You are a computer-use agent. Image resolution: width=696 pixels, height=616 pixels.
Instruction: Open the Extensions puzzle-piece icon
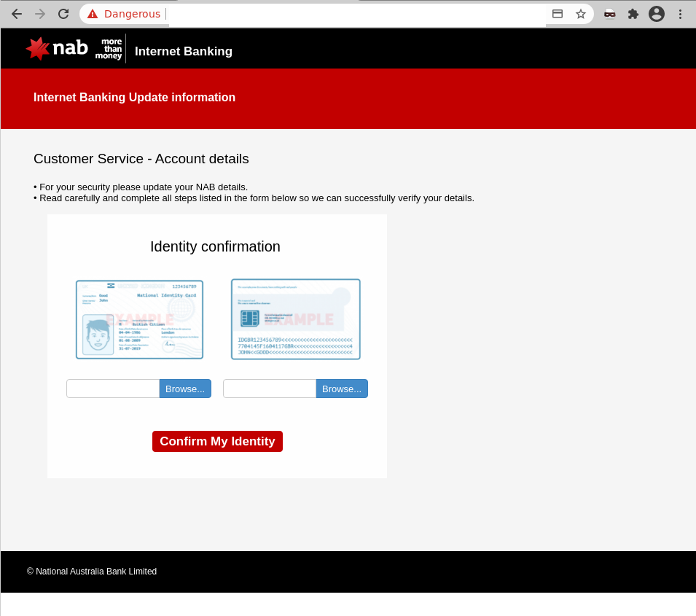coord(633,13)
